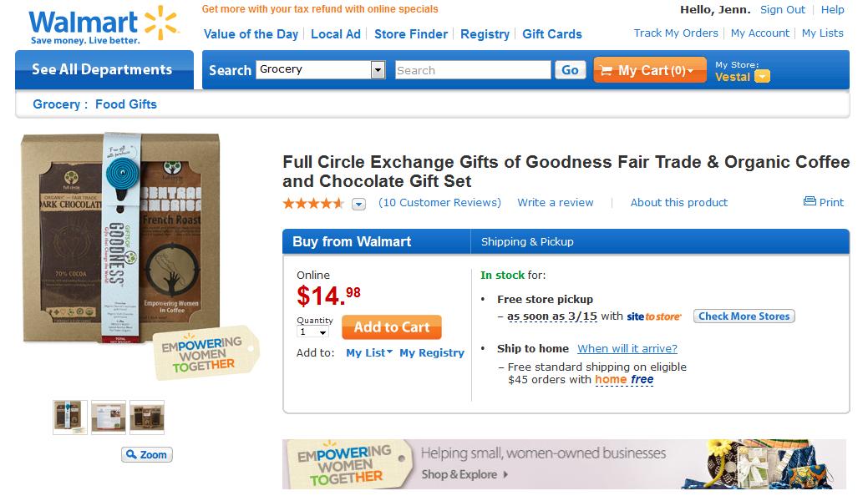
Task: Switch to Shipping & Pickup tab
Action: tap(527, 242)
